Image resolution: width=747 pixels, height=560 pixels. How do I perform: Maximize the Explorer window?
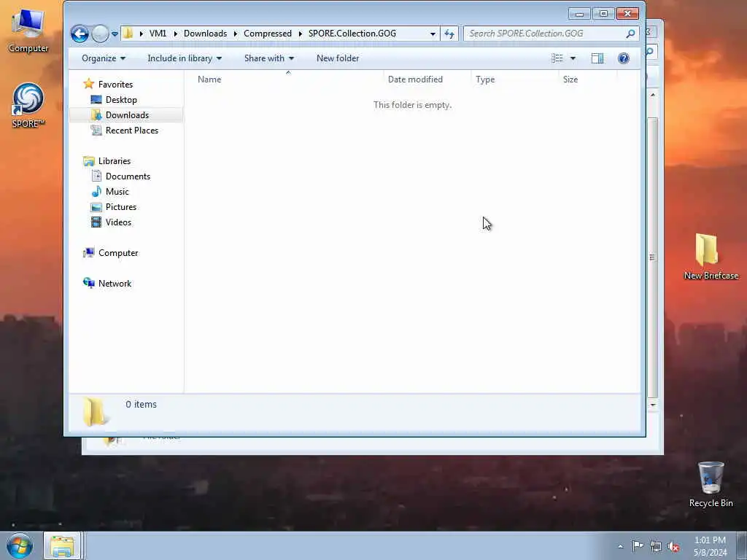tap(603, 14)
